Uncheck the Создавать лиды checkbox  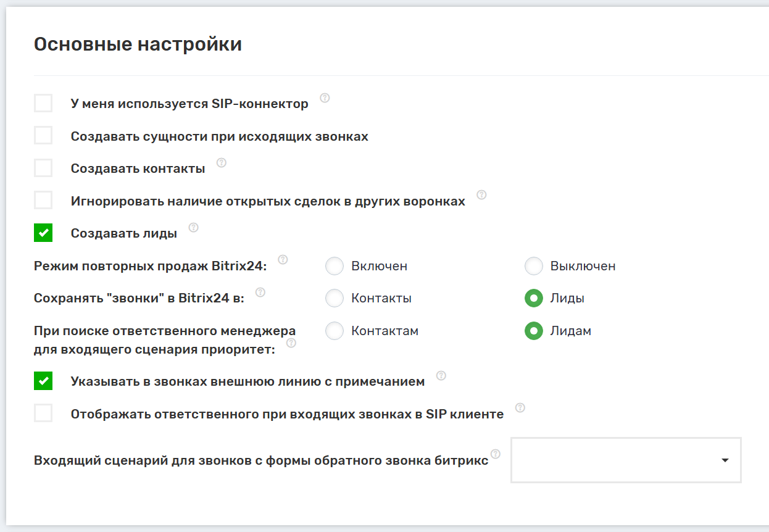point(43,233)
